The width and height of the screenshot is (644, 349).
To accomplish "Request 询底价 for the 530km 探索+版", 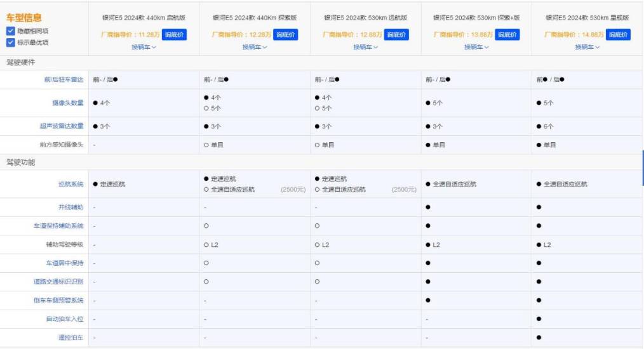I will tap(507, 35).
